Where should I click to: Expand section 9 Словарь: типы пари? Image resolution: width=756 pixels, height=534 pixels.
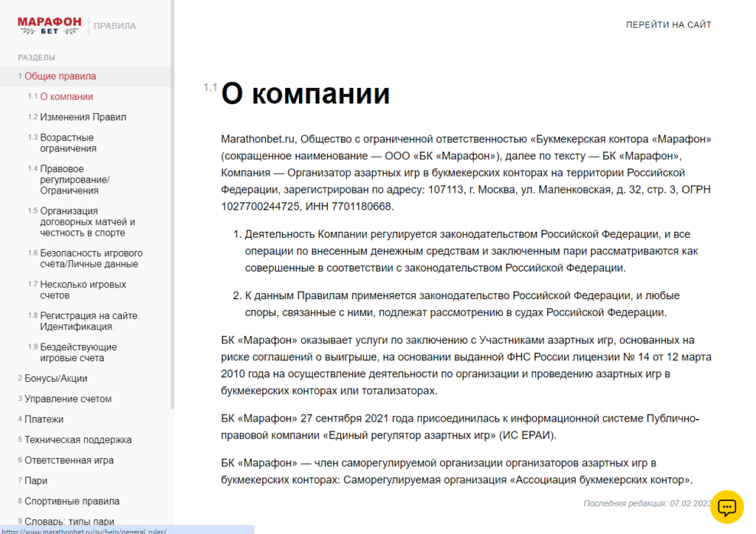point(69,521)
